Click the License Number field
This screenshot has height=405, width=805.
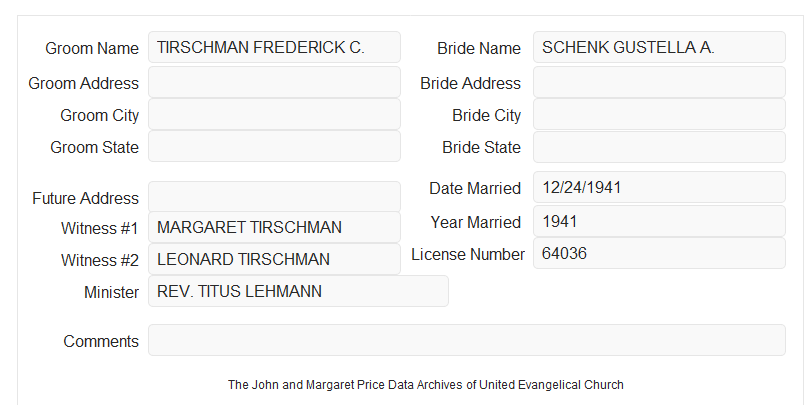pyautogui.click(x=659, y=253)
